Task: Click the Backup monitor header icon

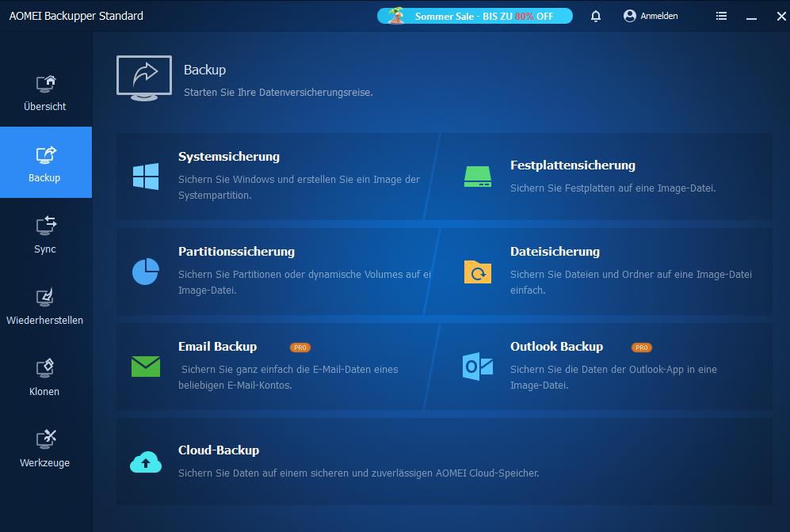Action: tap(144, 78)
